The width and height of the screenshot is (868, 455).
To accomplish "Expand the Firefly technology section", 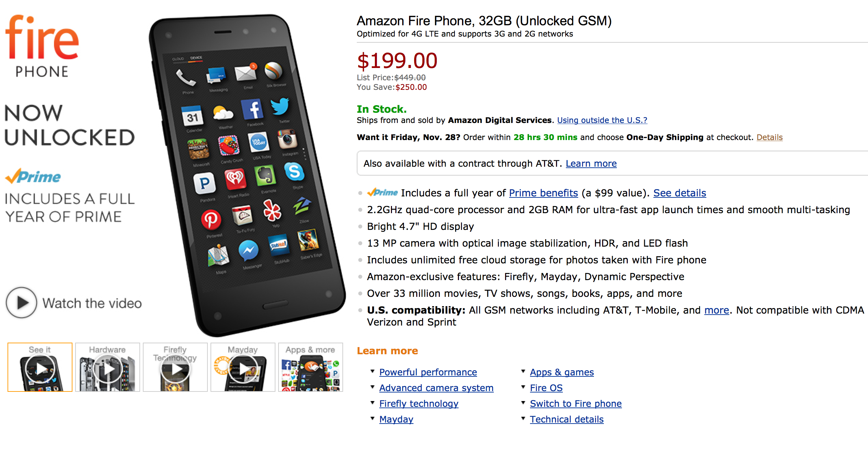I will point(419,403).
